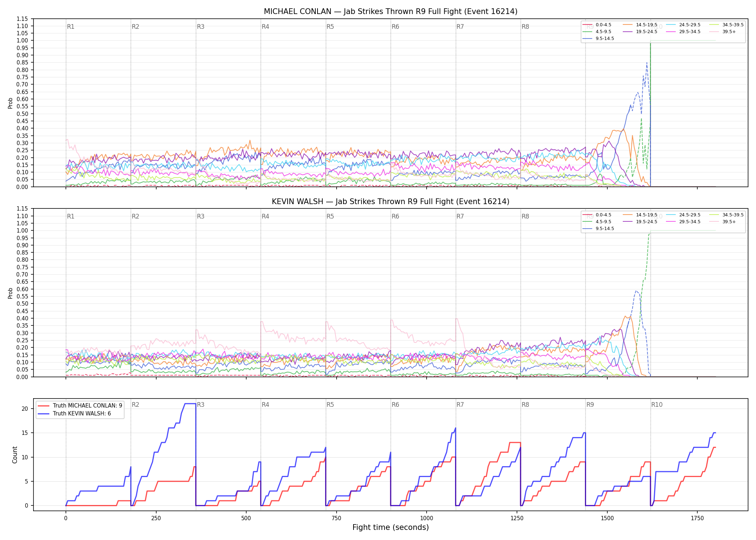Click the R8 round marker in Walsh chart

[x=525, y=216]
